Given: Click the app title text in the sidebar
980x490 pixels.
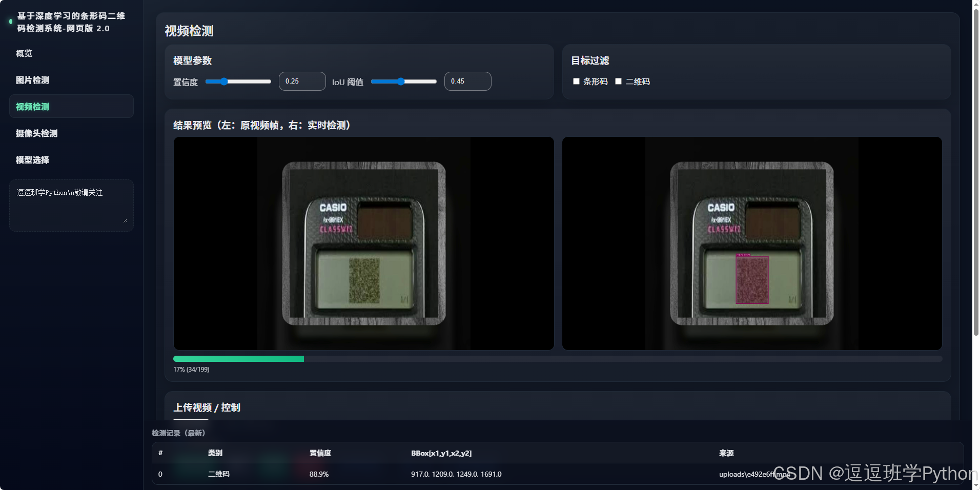Looking at the screenshot, I should (x=71, y=22).
